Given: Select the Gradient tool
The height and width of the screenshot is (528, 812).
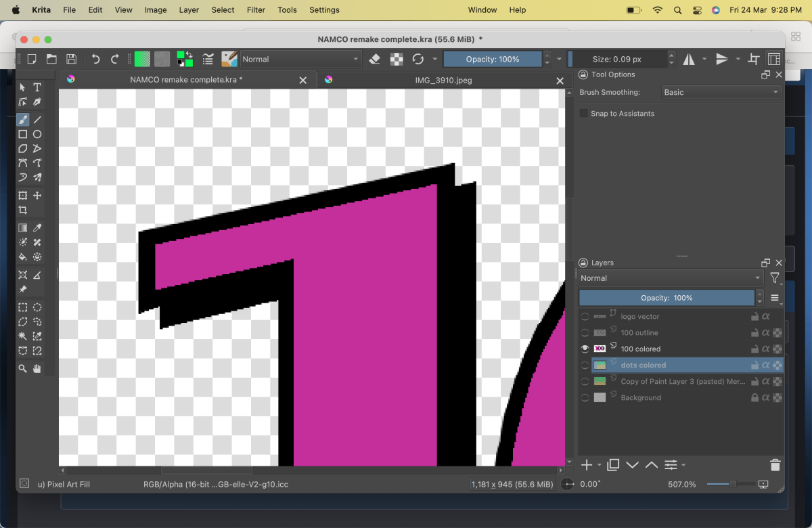Looking at the screenshot, I should click(x=23, y=228).
